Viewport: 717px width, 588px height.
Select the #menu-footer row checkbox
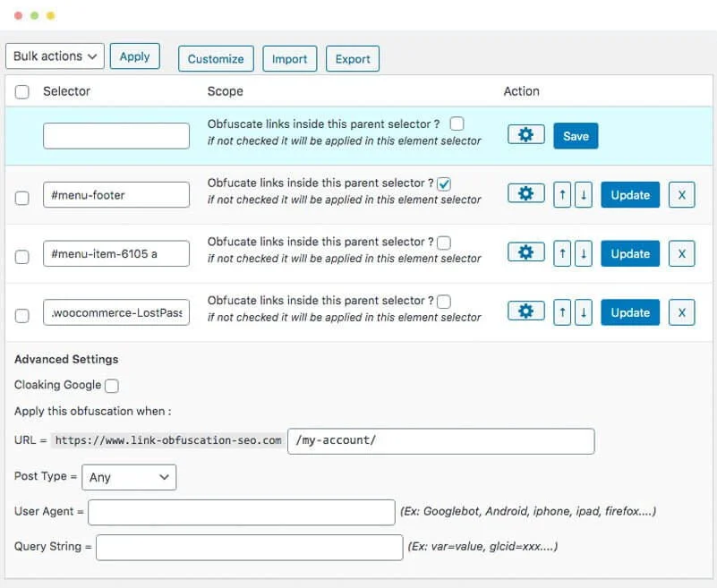pos(22,198)
